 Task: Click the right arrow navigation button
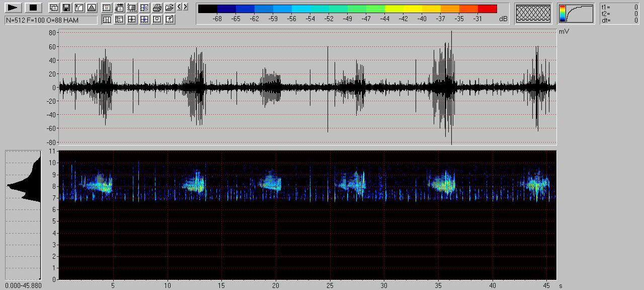(185, 7)
